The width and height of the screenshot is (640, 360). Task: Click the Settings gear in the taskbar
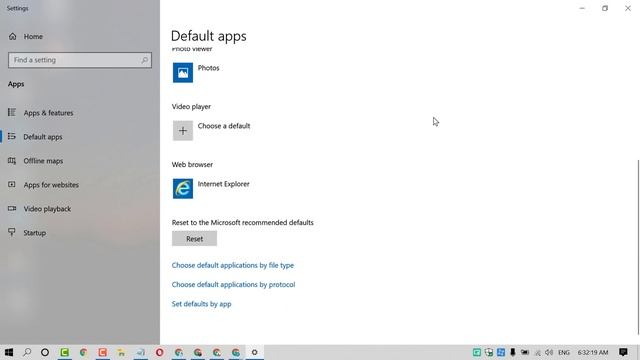click(254, 352)
